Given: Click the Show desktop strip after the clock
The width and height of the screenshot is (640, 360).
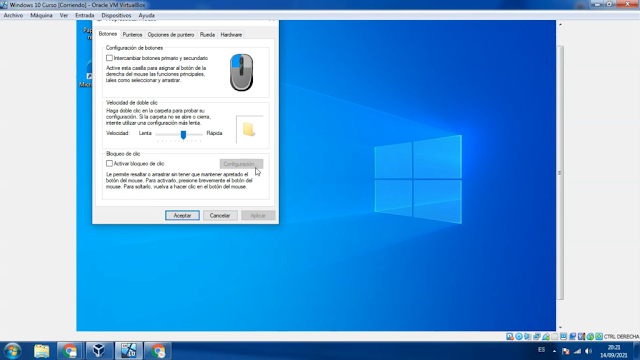Looking at the screenshot, I should pos(637,351).
